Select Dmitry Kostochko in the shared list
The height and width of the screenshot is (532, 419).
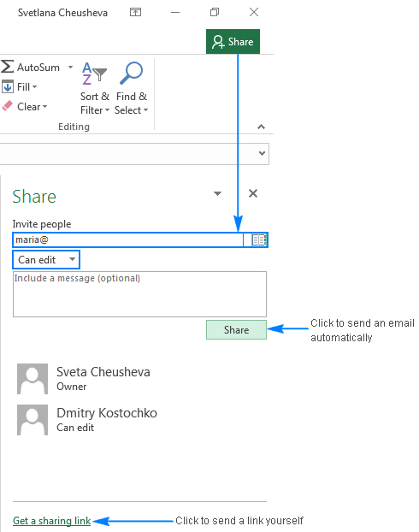click(x=87, y=420)
